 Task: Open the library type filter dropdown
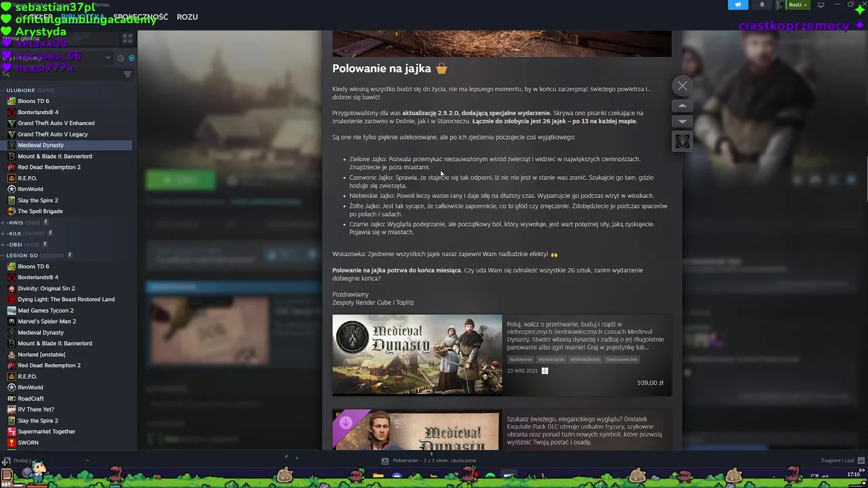[108, 58]
